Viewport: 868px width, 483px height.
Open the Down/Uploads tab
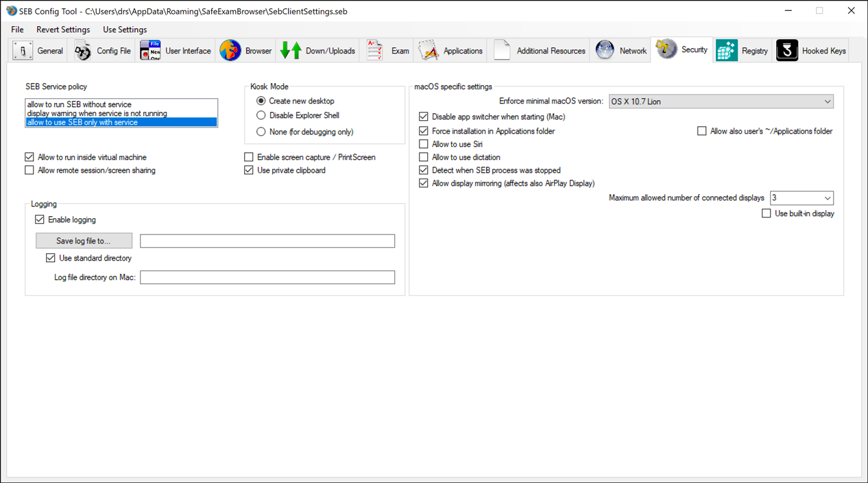318,51
